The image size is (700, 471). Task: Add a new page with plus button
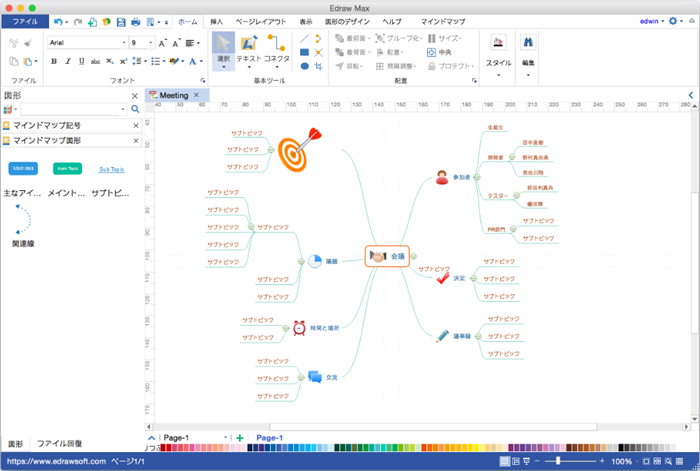click(240, 438)
